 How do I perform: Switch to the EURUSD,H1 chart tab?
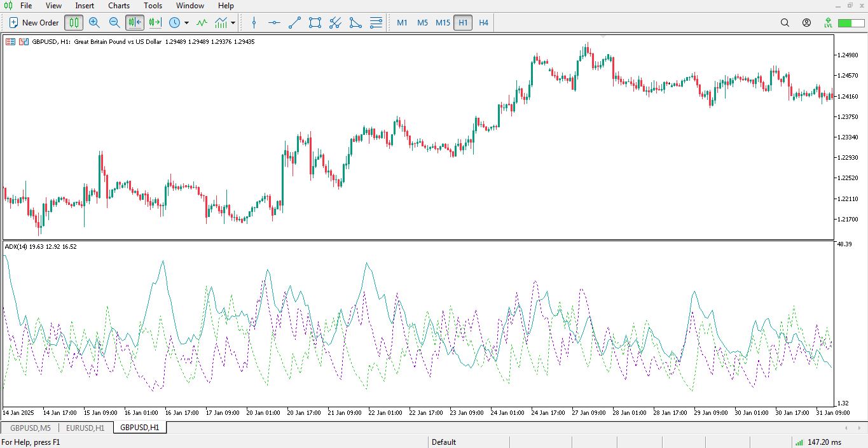pos(85,428)
